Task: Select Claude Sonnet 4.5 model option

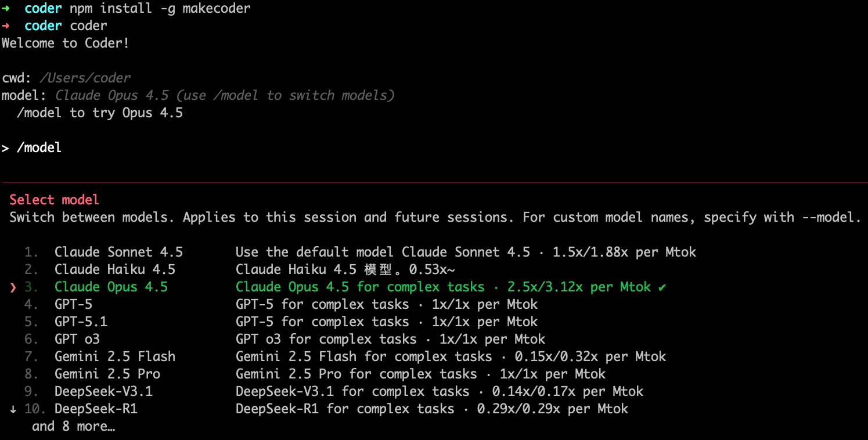Action: 118,253
